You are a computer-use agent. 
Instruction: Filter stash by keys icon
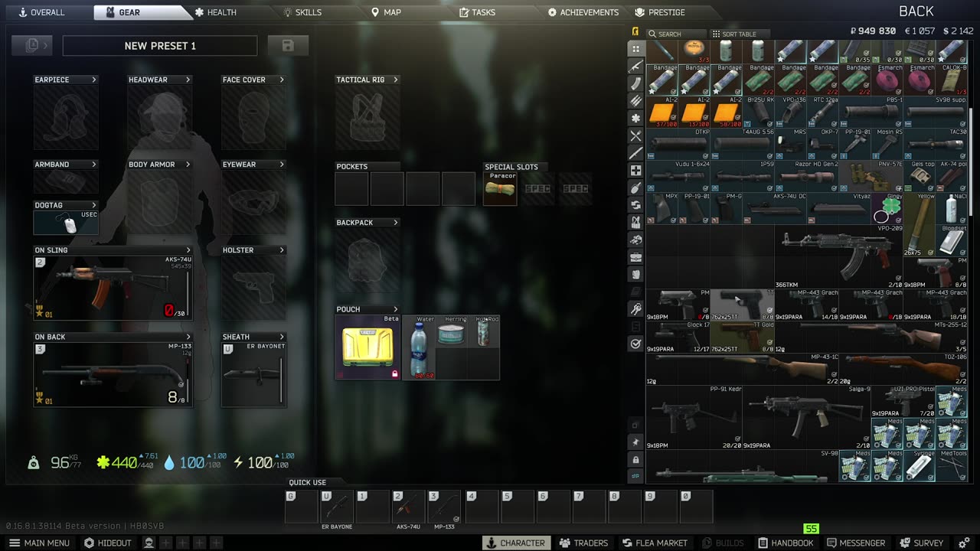click(x=635, y=309)
